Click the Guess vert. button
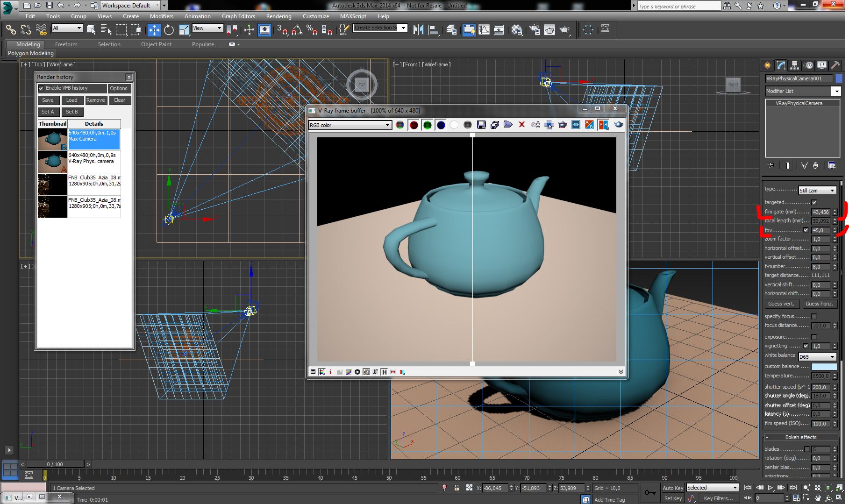Viewport: 849px width, 504px height. [781, 304]
